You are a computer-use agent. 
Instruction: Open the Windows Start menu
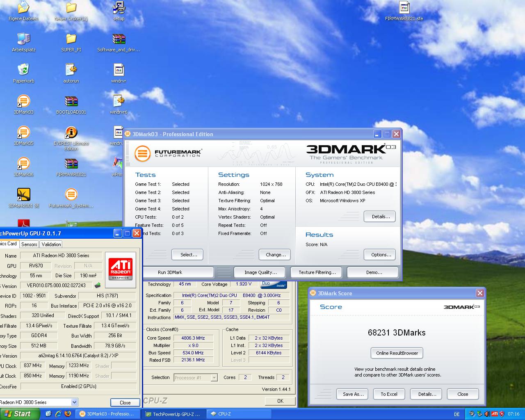(20, 414)
